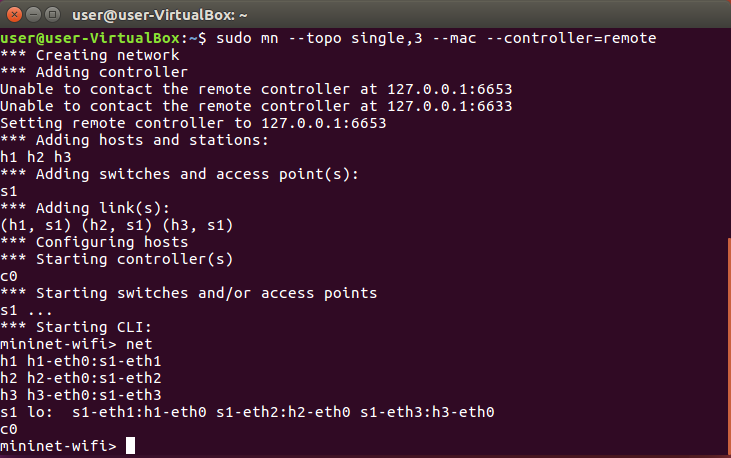Click the green user@user-VirtualBox prompt

click(90, 38)
